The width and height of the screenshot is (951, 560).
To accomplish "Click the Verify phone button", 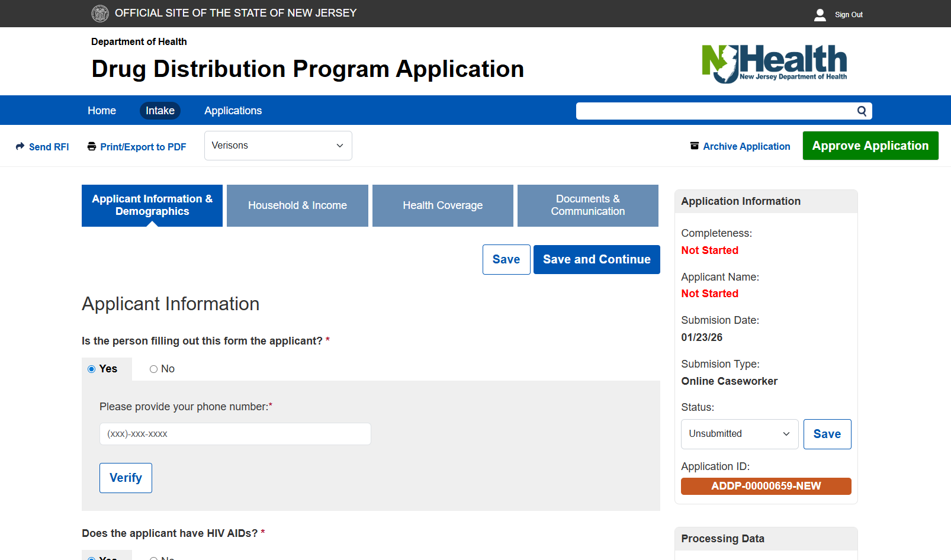I will 126,478.
